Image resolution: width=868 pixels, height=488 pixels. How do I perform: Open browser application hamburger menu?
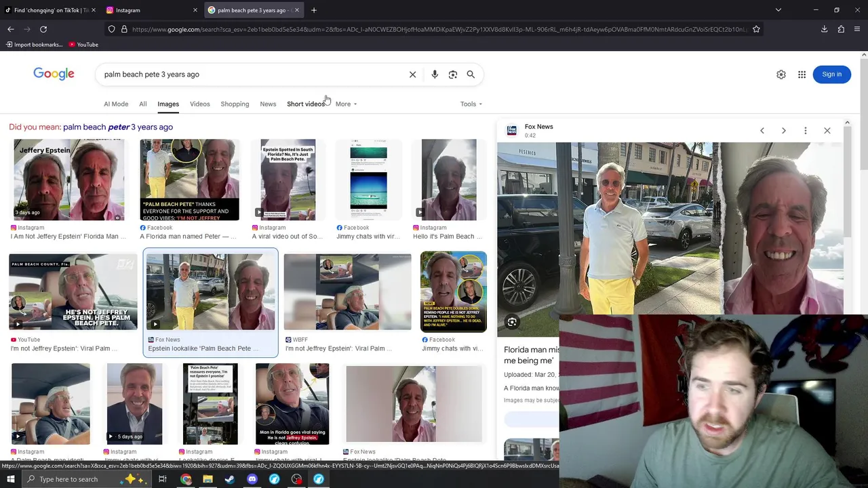[x=857, y=29]
